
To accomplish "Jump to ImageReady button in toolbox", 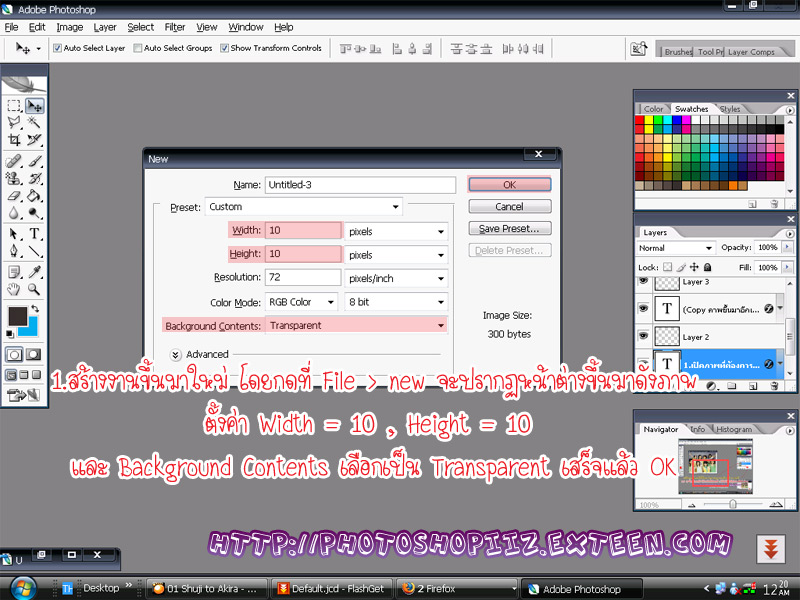I will click(23, 394).
